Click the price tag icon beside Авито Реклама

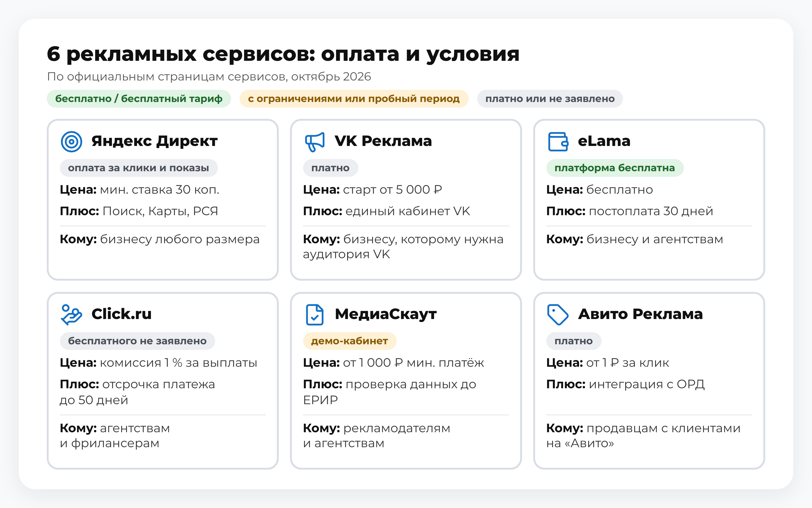tap(558, 315)
